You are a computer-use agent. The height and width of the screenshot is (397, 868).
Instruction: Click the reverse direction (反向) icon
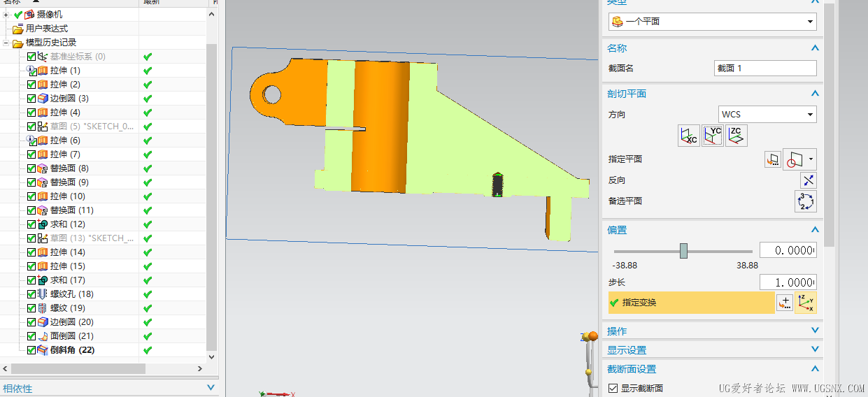pyautogui.click(x=808, y=180)
